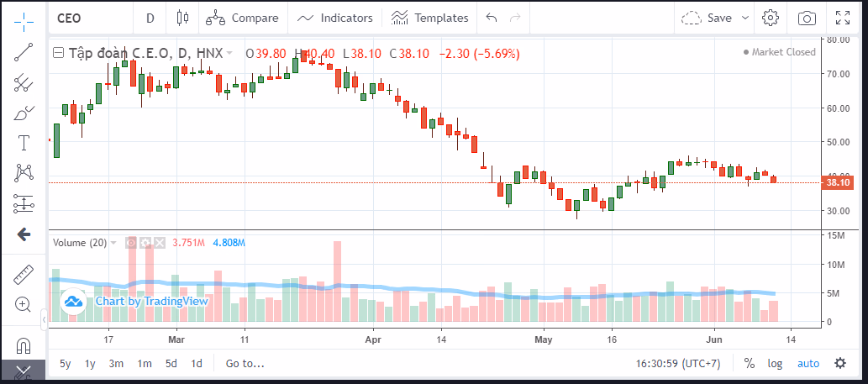Take a chart snapshot with camera icon
The height and width of the screenshot is (384, 868).
click(807, 18)
